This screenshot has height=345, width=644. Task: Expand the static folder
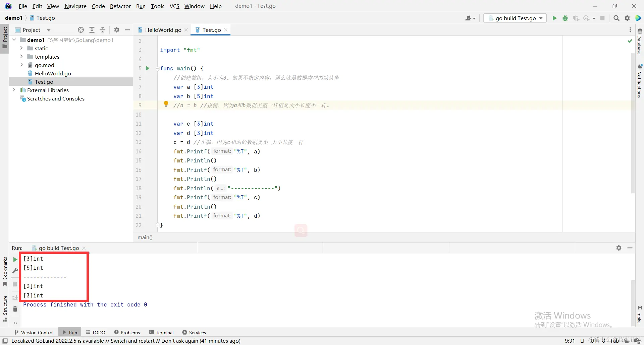[21, 48]
